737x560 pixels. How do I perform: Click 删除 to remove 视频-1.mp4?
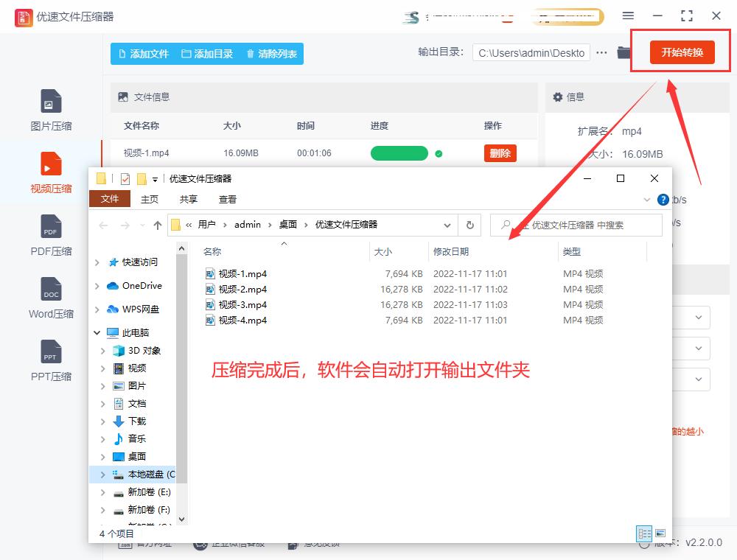coord(500,153)
